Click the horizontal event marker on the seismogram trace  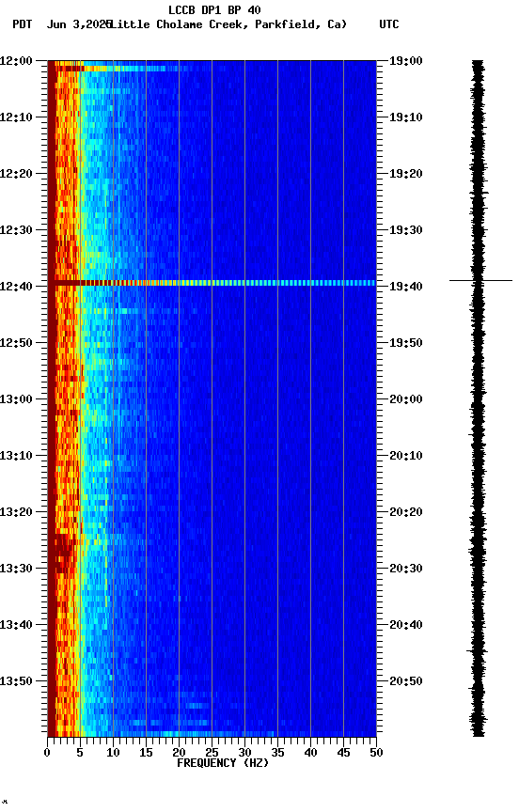pos(480,281)
